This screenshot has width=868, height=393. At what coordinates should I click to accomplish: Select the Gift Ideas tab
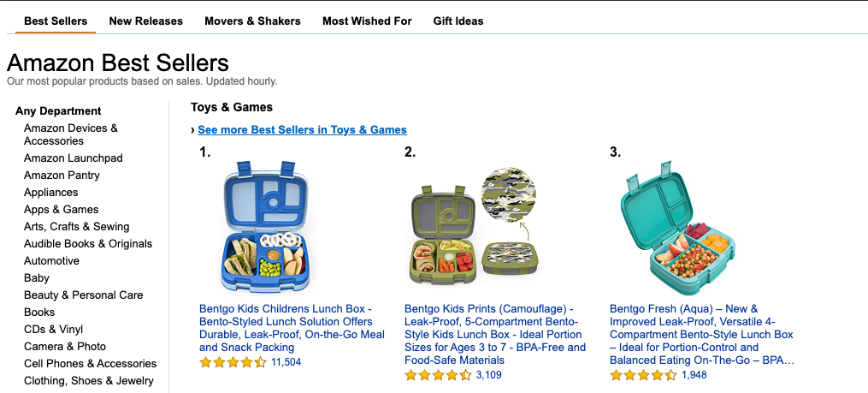[x=458, y=21]
